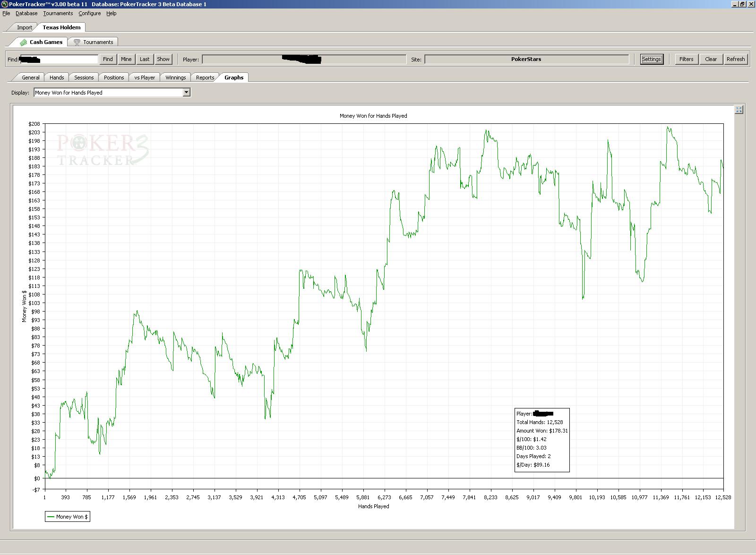Click the Filters button
This screenshot has height=555, width=756.
(x=686, y=59)
